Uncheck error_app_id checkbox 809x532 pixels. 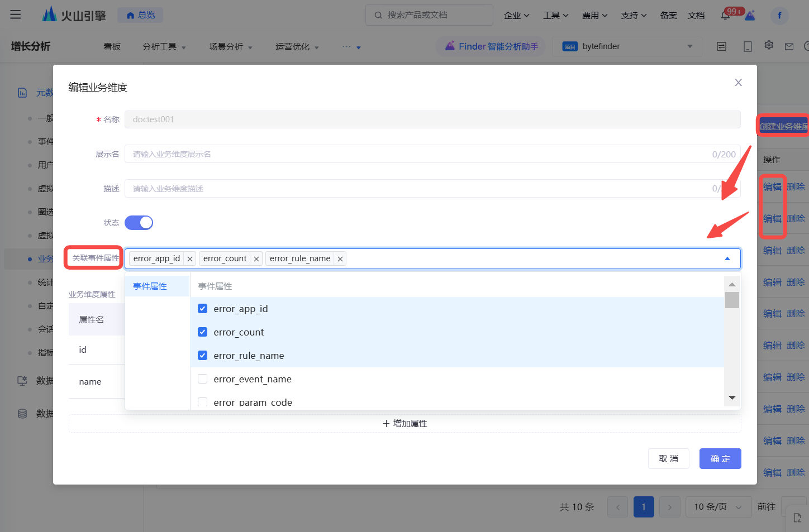tap(203, 309)
